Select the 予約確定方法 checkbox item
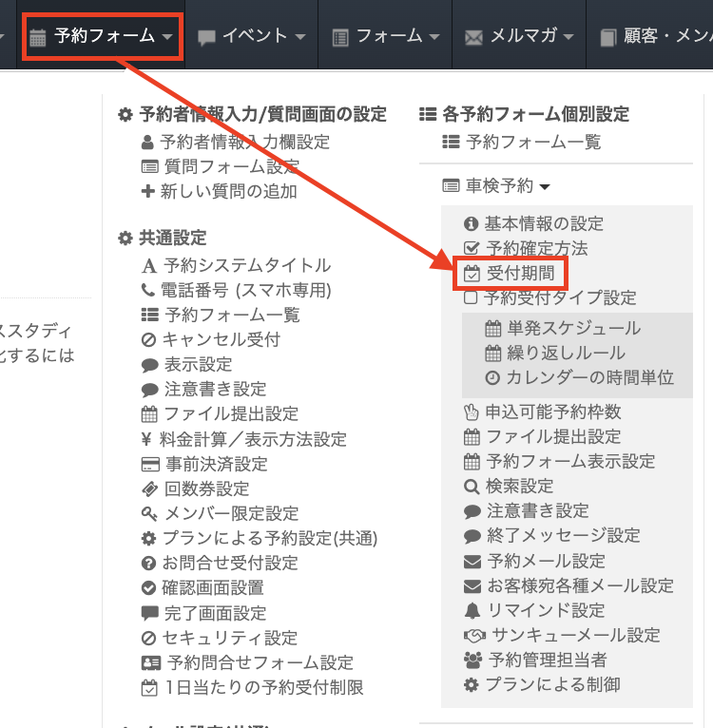713x728 pixels. coord(538,249)
